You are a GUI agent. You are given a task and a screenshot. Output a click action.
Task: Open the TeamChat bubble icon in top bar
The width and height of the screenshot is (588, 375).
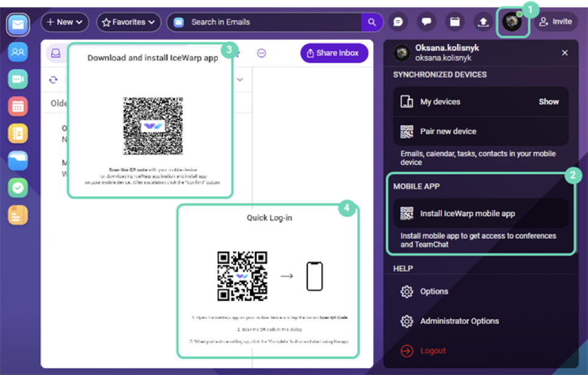[398, 22]
